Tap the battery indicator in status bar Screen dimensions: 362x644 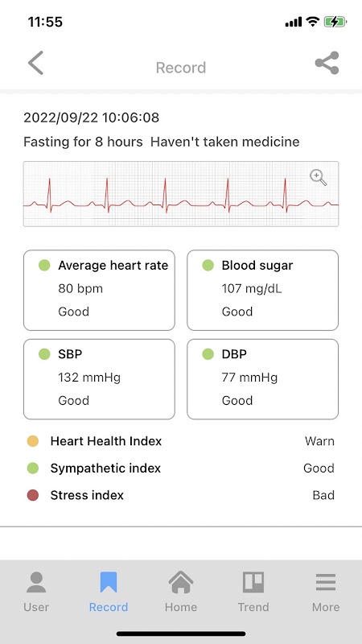click(x=335, y=22)
